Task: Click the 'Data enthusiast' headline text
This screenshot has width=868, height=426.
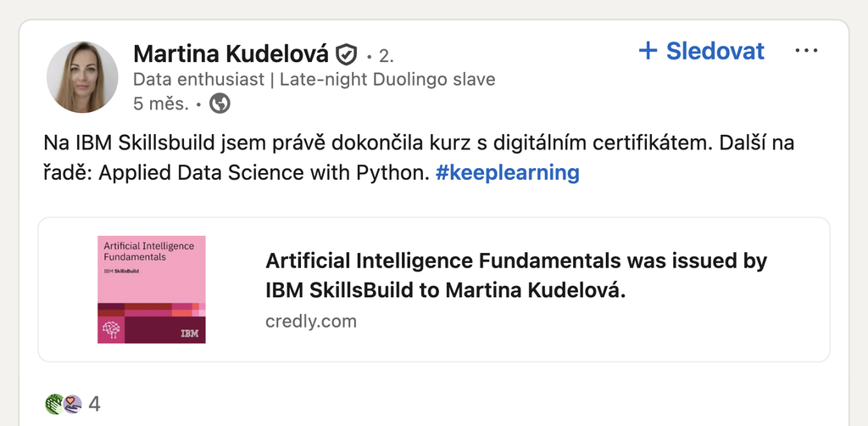Action: pyautogui.click(x=199, y=80)
